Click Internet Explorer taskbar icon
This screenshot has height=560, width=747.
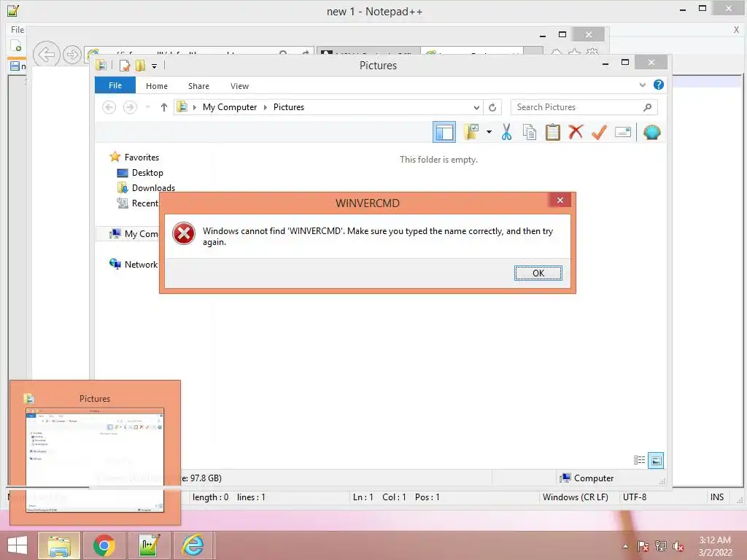(193, 545)
